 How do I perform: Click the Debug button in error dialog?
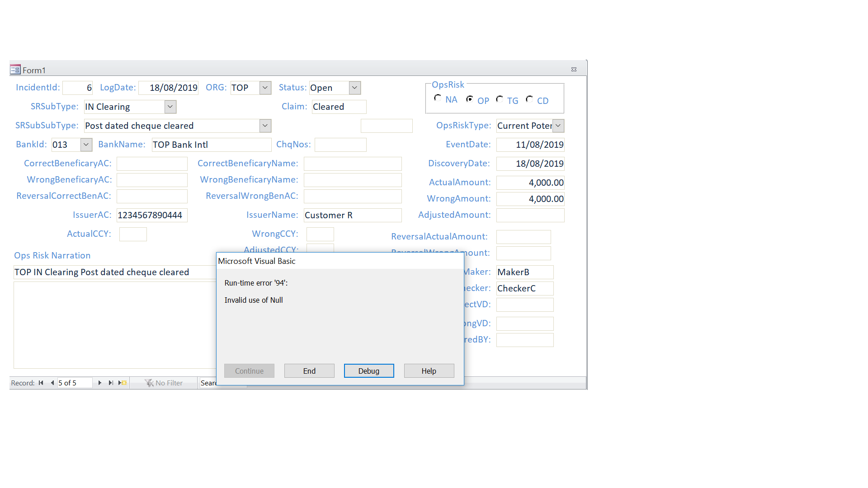point(368,371)
